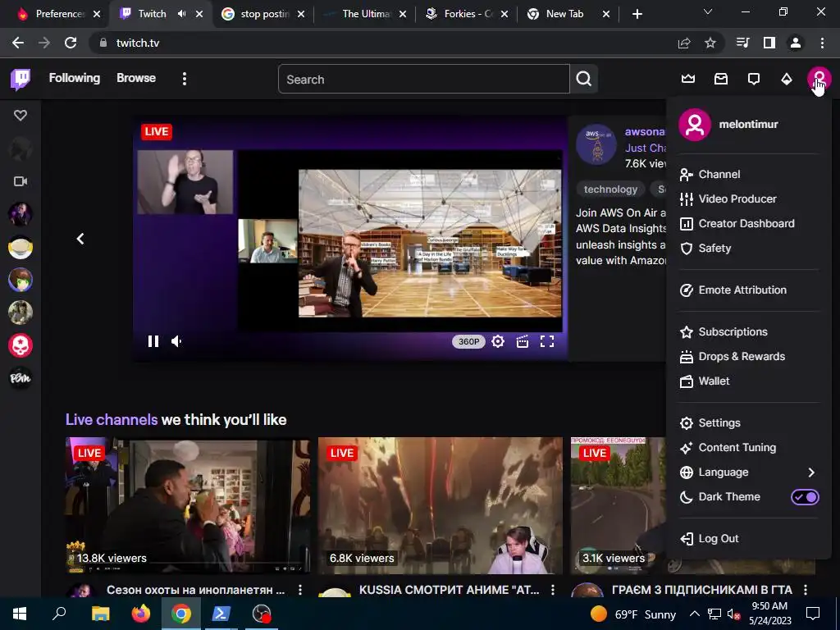The image size is (840, 630).
Task: Pause the featured stream
Action: tap(153, 341)
